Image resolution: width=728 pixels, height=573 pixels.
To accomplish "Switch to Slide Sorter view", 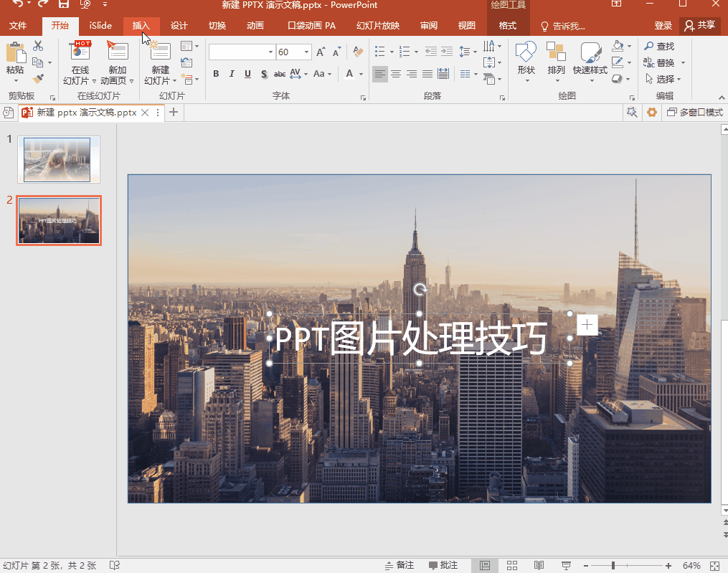I will (x=512, y=565).
